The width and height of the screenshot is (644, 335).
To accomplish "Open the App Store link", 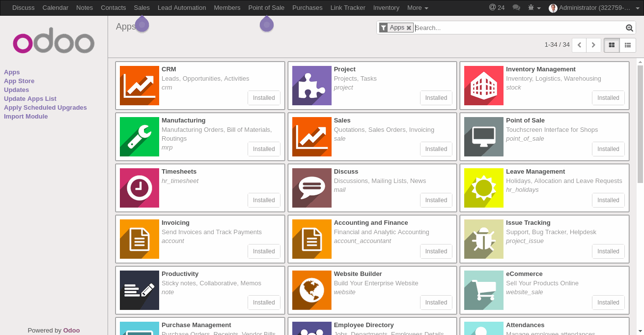I will point(19,81).
